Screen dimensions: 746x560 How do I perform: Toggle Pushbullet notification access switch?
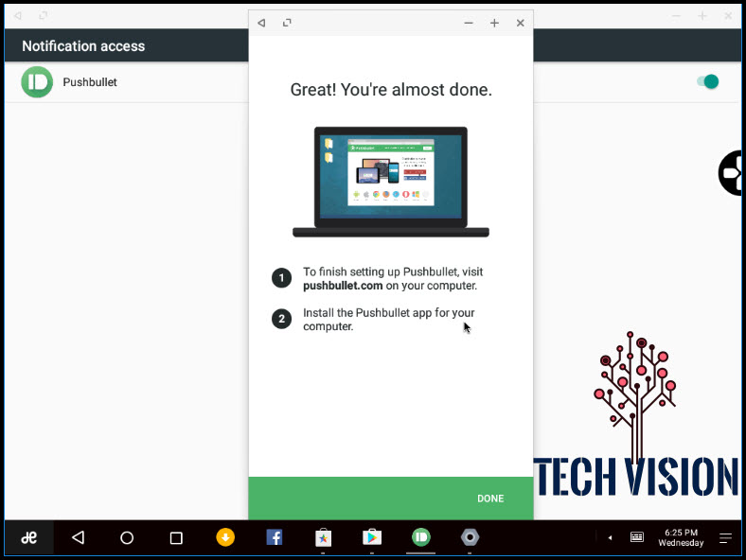coord(708,81)
